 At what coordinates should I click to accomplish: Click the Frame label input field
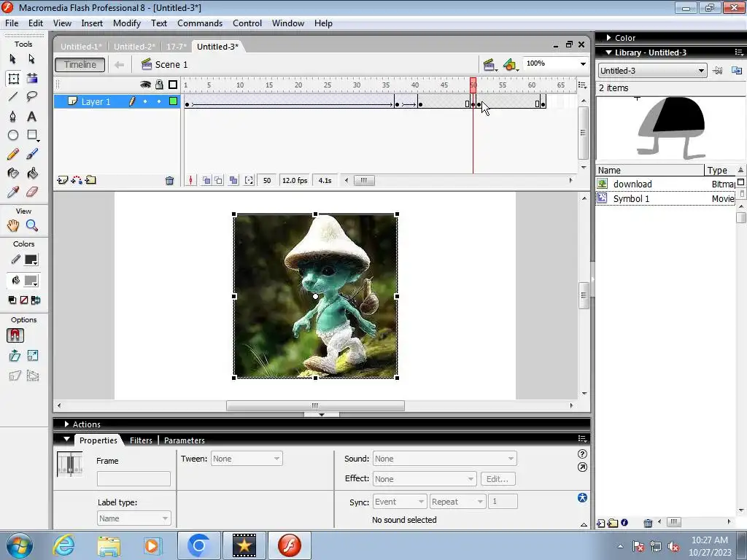pos(133,478)
